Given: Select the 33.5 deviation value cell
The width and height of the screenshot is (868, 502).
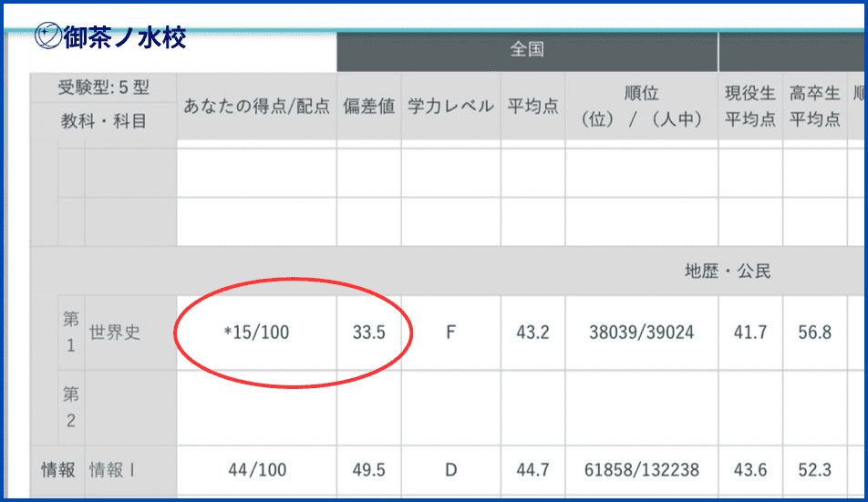Looking at the screenshot, I should point(368,333).
